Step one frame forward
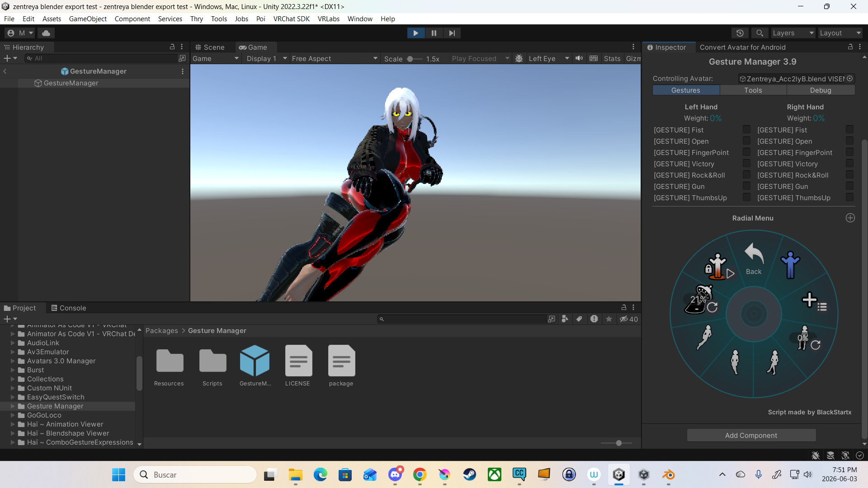Image resolution: width=868 pixels, height=488 pixels. [x=452, y=33]
